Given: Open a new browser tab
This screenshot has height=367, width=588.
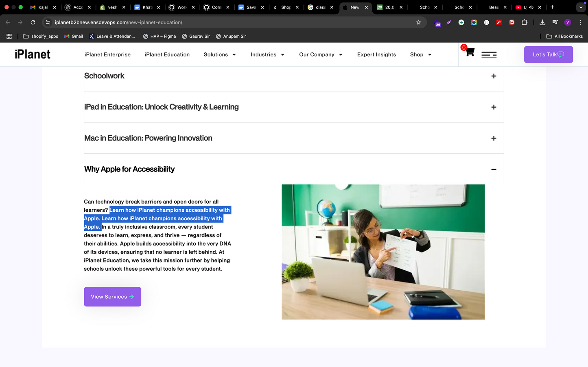Looking at the screenshot, I should [552, 7].
